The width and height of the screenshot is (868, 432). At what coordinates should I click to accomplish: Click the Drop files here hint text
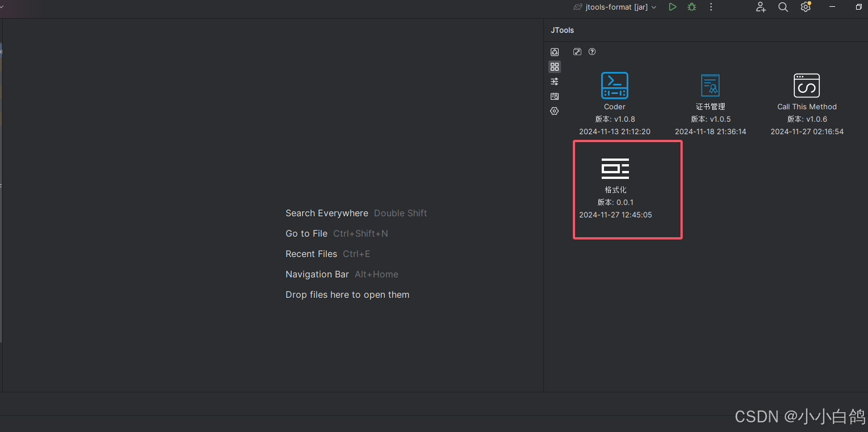click(347, 294)
